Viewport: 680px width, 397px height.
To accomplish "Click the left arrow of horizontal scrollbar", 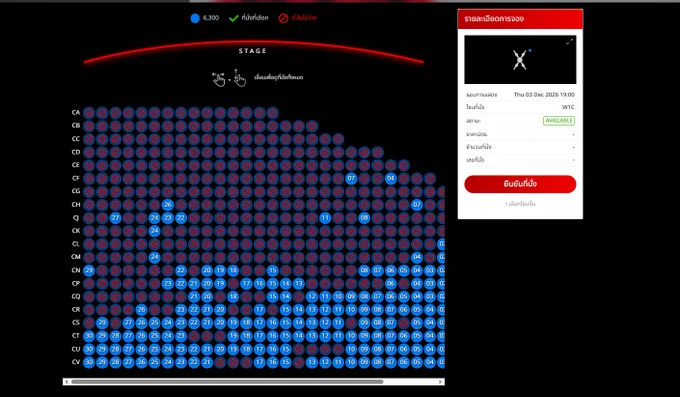I will [66, 382].
